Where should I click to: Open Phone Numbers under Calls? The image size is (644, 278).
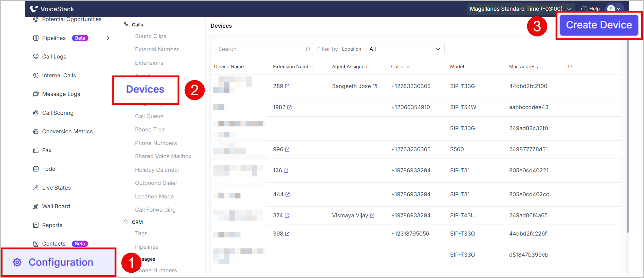(156, 143)
